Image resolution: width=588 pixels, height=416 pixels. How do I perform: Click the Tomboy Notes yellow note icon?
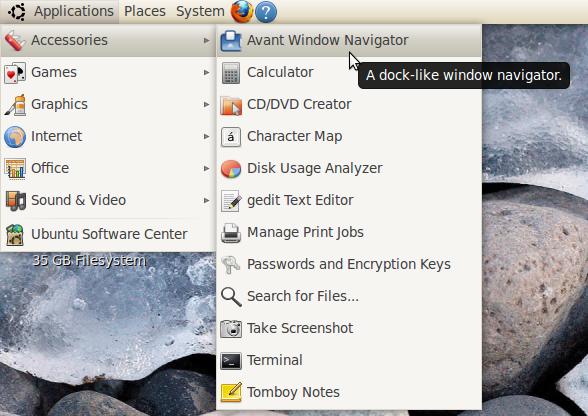pos(231,392)
